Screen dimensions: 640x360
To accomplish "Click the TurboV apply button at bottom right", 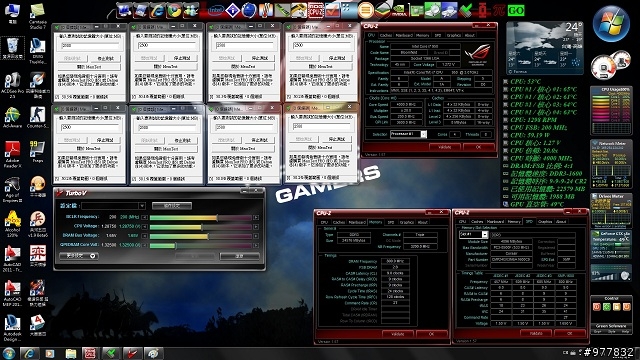I will (x=240, y=256).
